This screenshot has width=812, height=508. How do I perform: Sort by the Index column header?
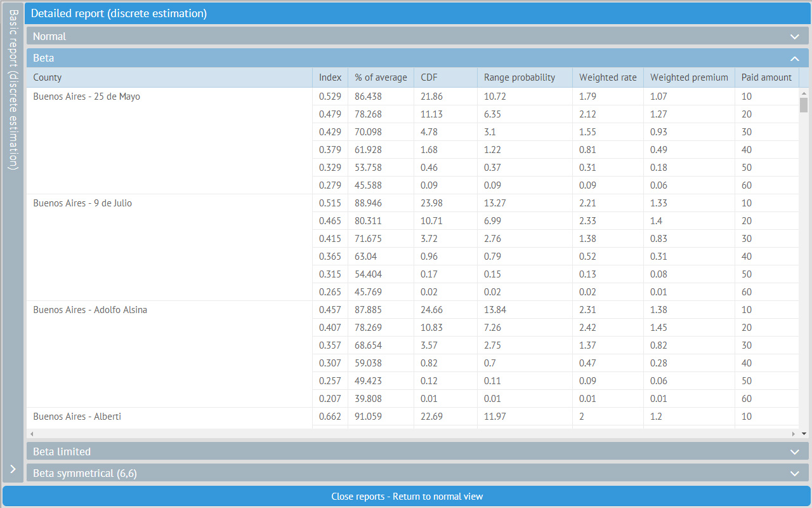(331, 77)
